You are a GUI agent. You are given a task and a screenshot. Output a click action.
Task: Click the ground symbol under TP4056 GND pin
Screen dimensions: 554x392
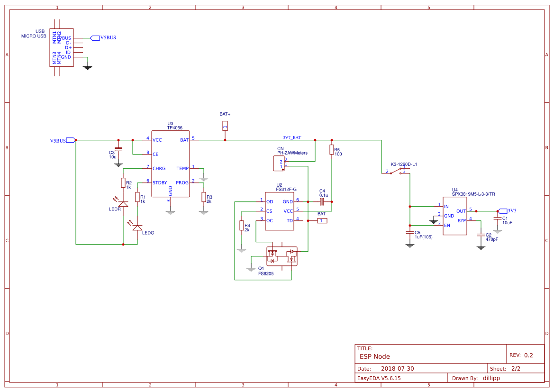click(x=171, y=212)
